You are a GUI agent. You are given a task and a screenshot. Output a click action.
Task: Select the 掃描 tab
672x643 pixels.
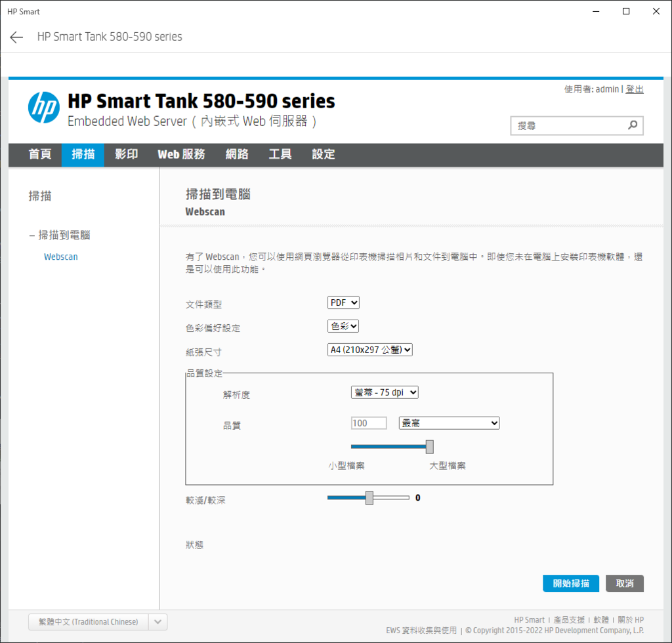pyautogui.click(x=83, y=154)
